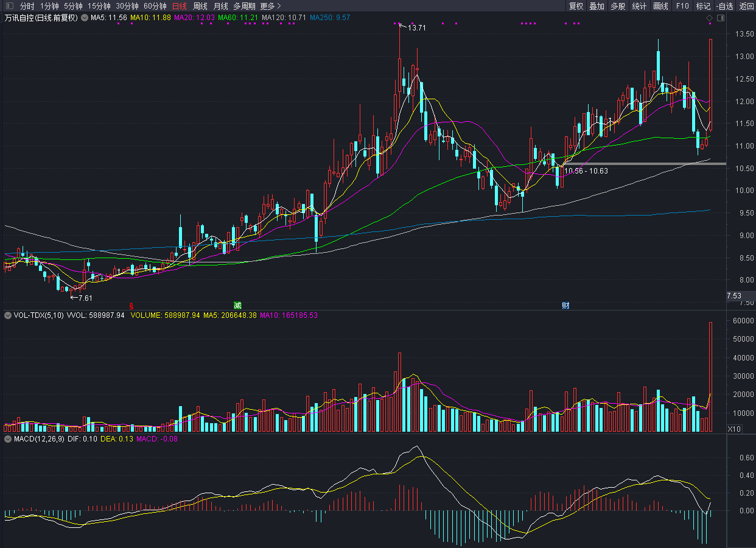
Task: Click the diamond marker icon above the chart
Action: click(709, 18)
